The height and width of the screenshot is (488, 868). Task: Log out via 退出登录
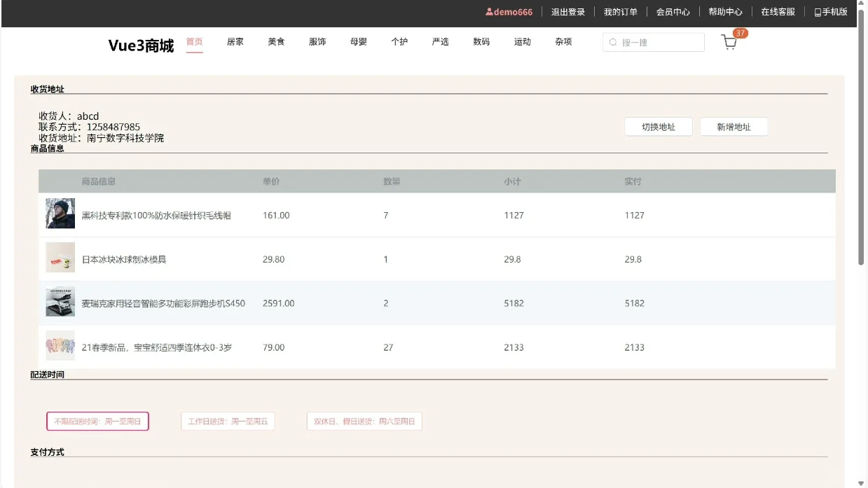click(568, 11)
